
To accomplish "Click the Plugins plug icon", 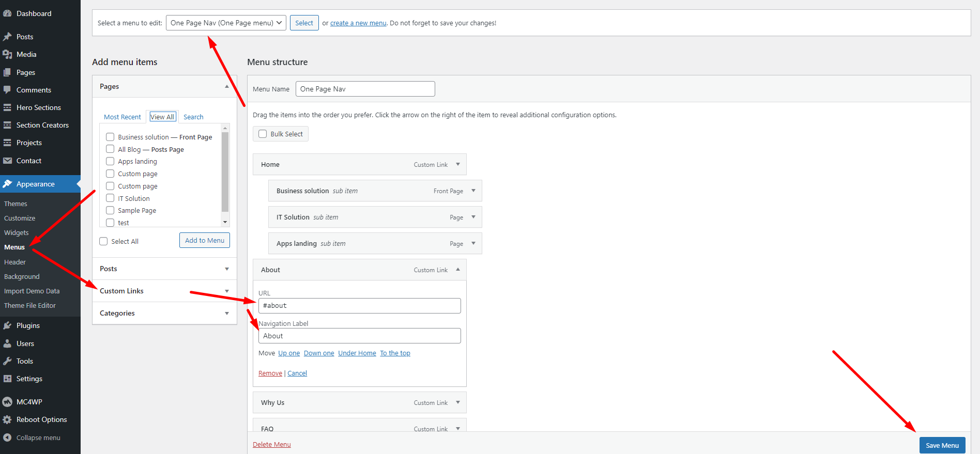I will (x=7, y=325).
